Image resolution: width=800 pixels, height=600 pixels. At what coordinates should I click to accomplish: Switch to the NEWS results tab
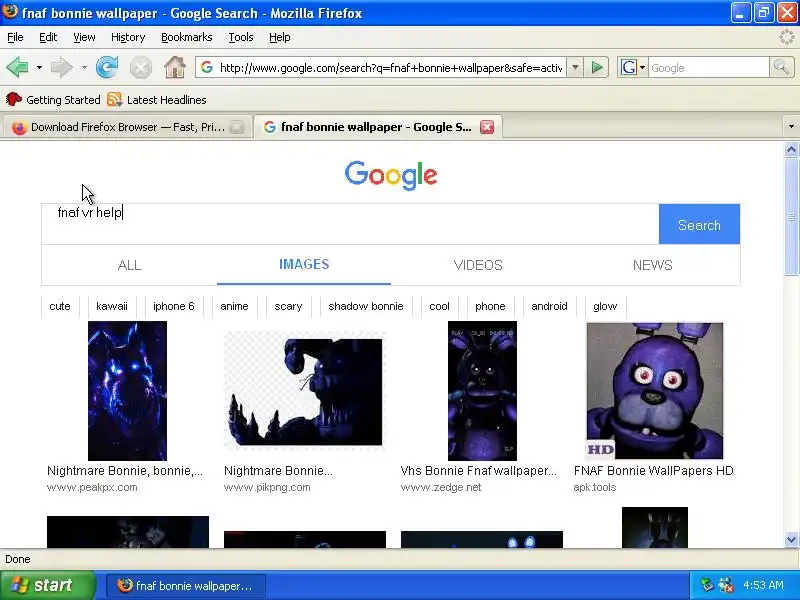click(x=653, y=265)
